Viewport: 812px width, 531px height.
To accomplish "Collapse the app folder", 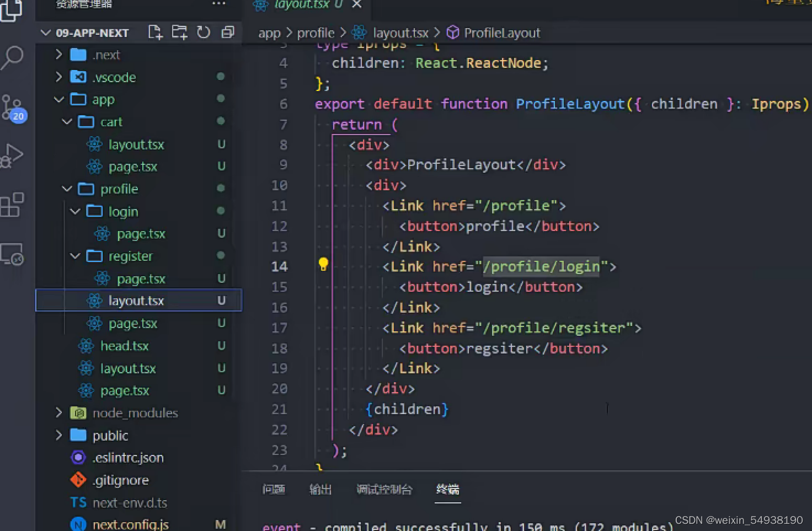I will click(59, 100).
